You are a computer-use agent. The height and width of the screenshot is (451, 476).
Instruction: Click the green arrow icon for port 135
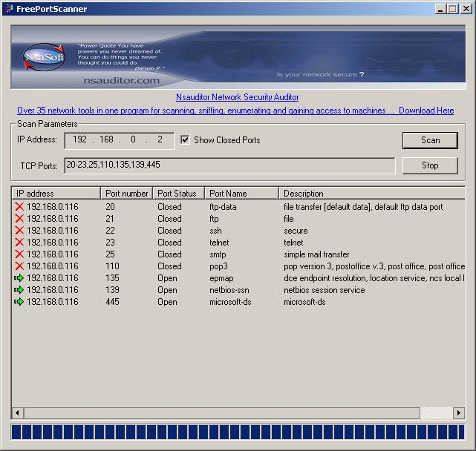pos(19,278)
